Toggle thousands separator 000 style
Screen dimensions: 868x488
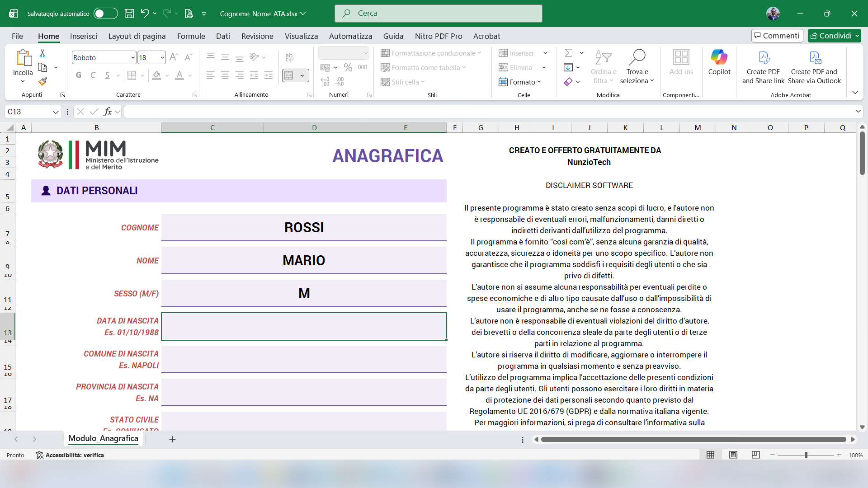363,67
